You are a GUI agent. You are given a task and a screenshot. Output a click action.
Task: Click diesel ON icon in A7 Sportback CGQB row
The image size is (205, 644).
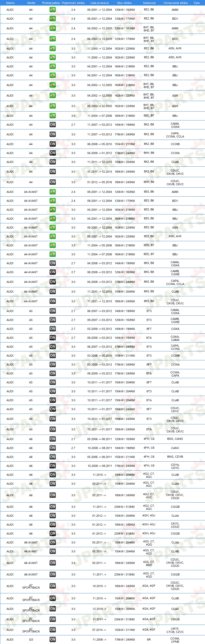coord(53,619)
